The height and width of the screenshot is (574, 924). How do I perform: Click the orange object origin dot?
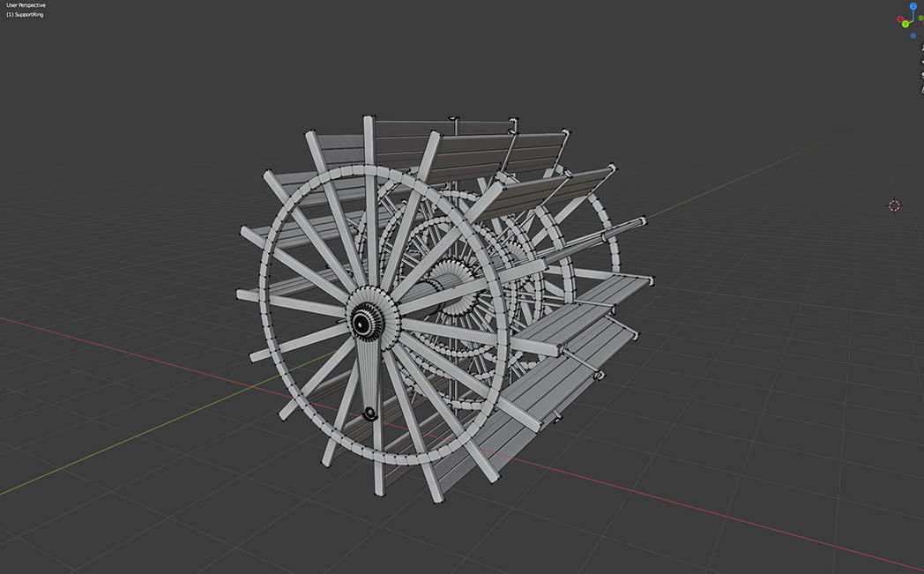click(x=455, y=287)
